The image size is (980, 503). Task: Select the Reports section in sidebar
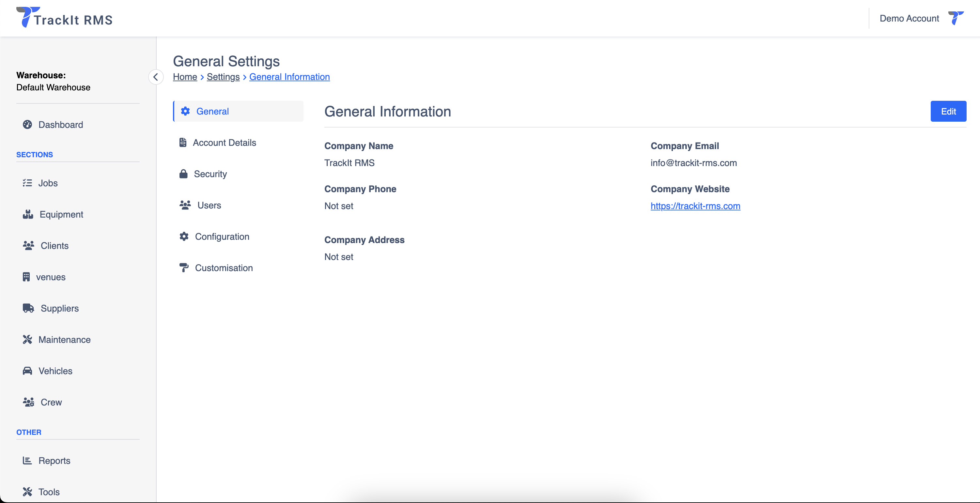point(54,460)
